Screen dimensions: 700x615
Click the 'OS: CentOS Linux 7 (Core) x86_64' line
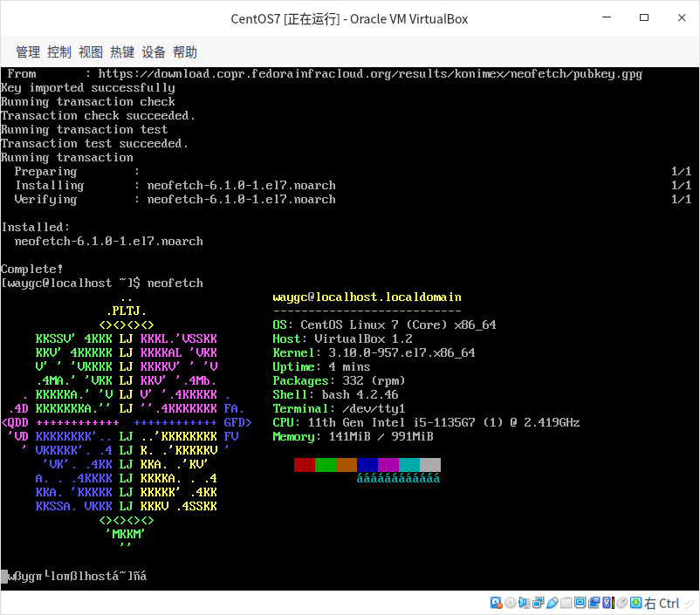click(384, 325)
